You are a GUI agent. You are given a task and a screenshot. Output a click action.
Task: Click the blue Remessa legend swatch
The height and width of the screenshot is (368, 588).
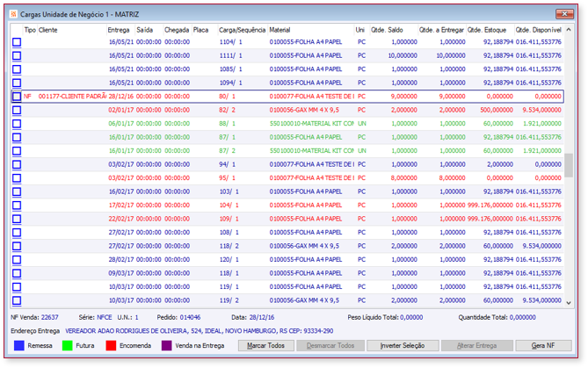coord(19,345)
